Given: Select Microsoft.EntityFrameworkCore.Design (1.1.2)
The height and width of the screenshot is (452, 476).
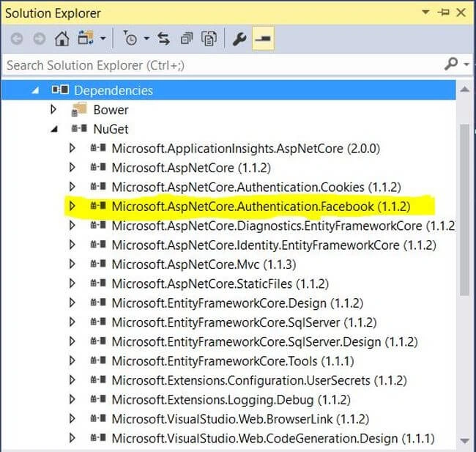Looking at the screenshot, I should pos(237,303).
